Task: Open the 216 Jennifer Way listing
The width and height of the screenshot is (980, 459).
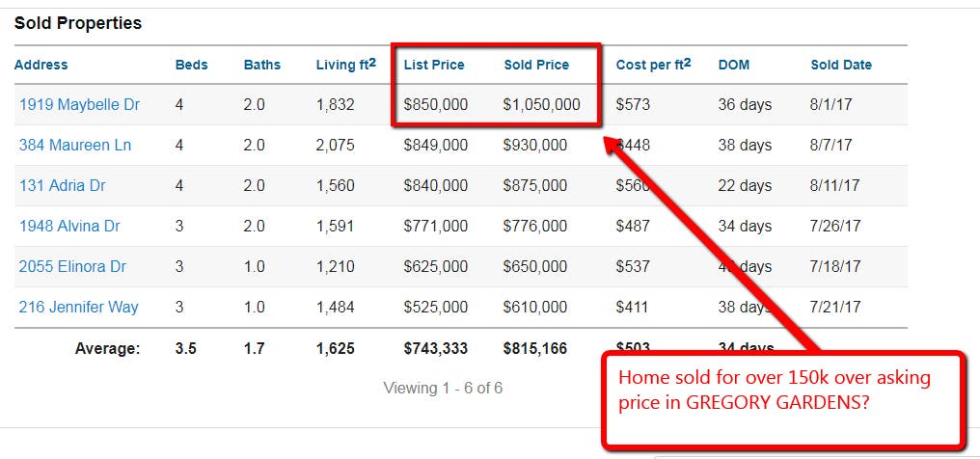Action: pos(79,308)
